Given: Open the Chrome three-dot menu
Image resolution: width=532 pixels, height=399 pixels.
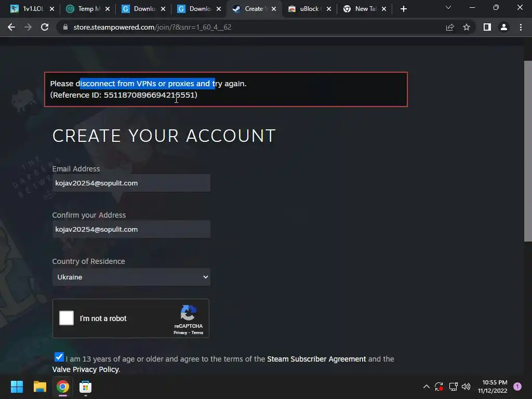Looking at the screenshot, I should [521, 27].
